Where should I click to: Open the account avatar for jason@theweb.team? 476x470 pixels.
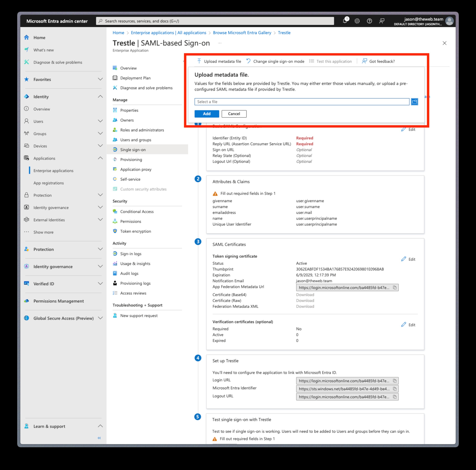coord(449,21)
